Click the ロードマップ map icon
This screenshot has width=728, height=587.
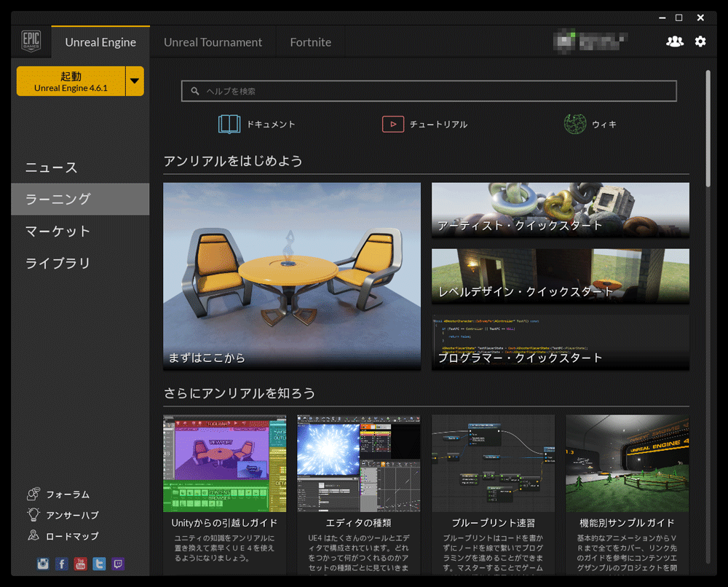pyautogui.click(x=33, y=535)
